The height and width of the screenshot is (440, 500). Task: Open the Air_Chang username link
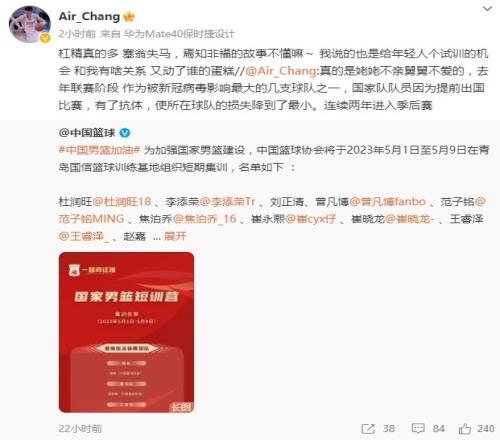89,16
